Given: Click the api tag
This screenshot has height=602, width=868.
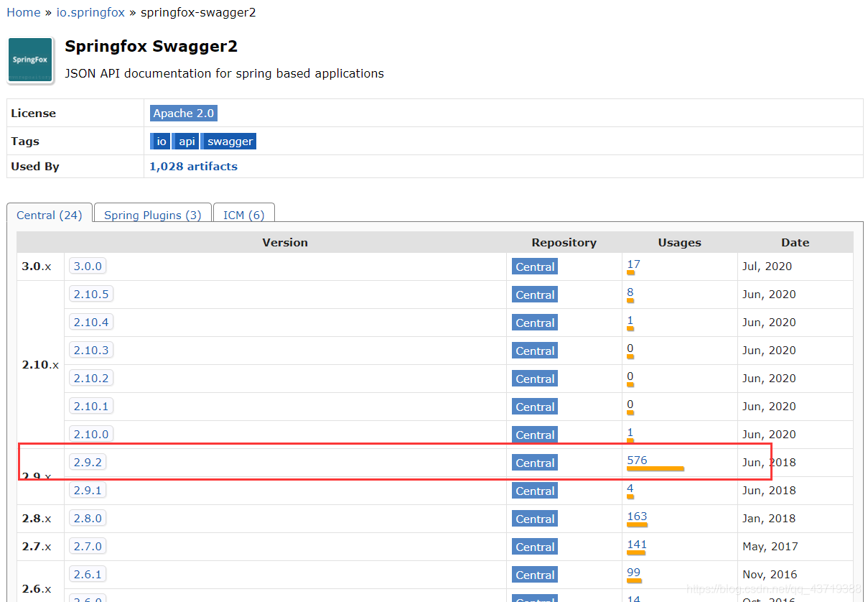Looking at the screenshot, I should (186, 141).
